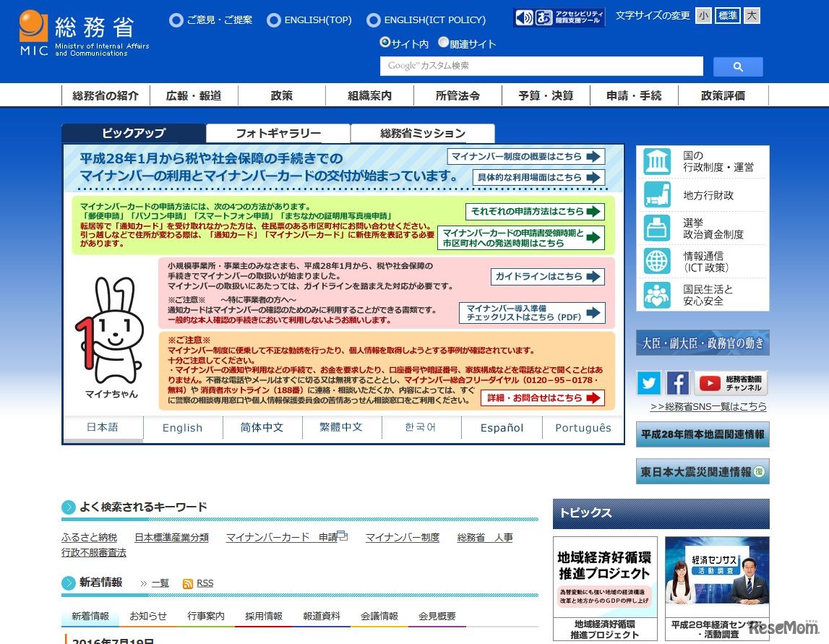Subscribe via the RSS feed icon

(x=187, y=583)
